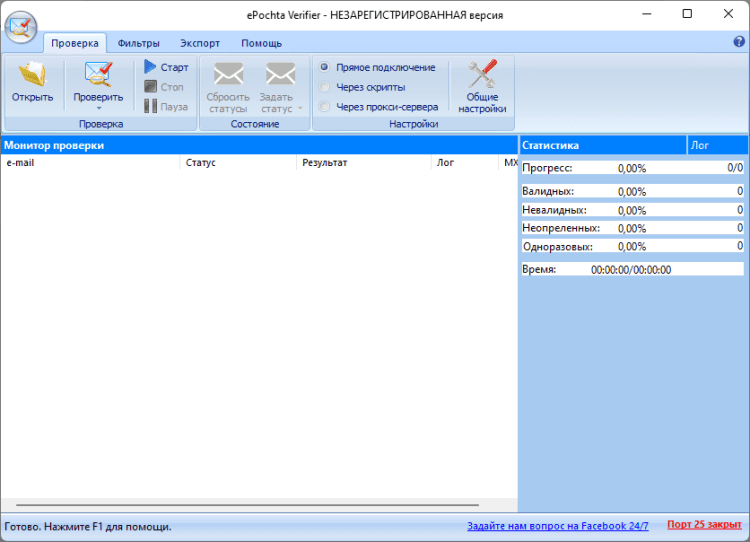
Task: Select the Через прокси-сервера radio button
Action: (x=324, y=106)
